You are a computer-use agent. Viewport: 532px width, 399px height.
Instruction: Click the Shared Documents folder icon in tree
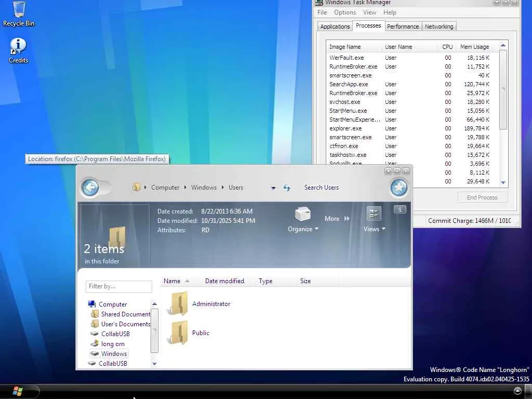[x=95, y=314]
